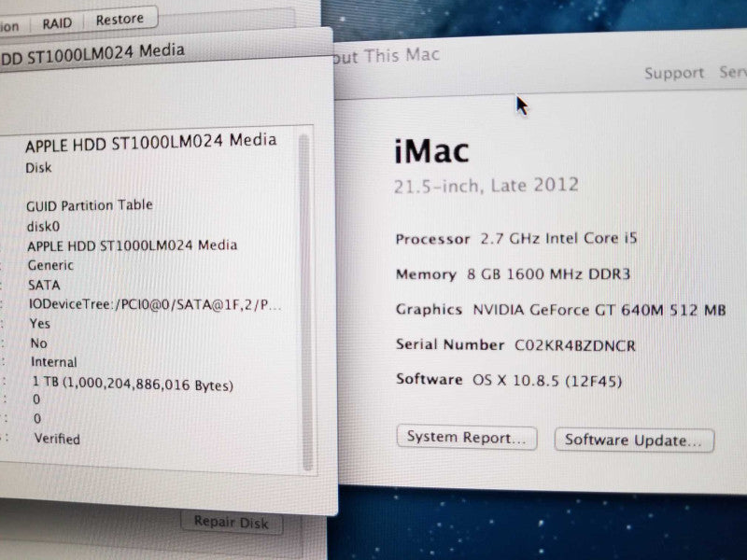Click the About This Mac window title
Viewport: 747px width, 560px height.
tap(386, 56)
